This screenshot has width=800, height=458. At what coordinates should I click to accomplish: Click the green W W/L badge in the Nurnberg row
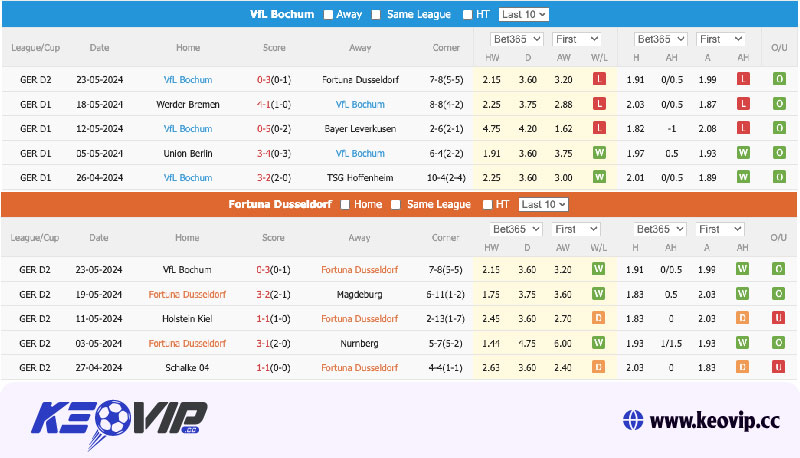point(598,343)
